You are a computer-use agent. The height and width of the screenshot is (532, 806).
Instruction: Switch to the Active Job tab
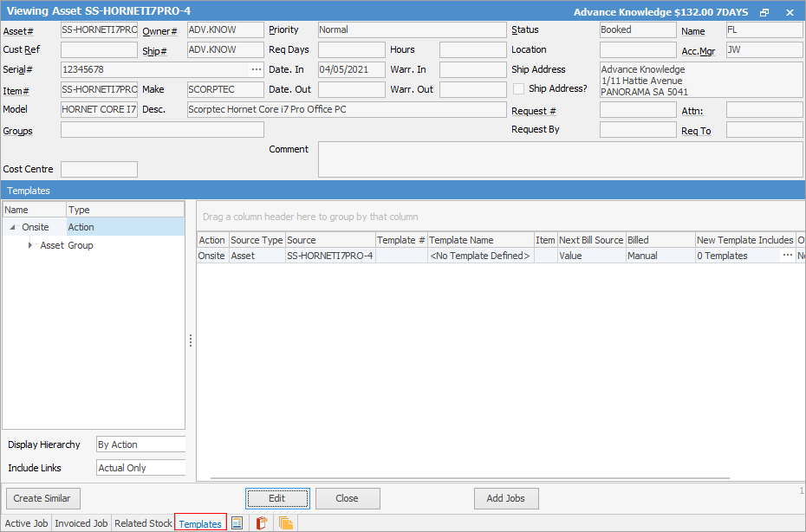(26, 523)
